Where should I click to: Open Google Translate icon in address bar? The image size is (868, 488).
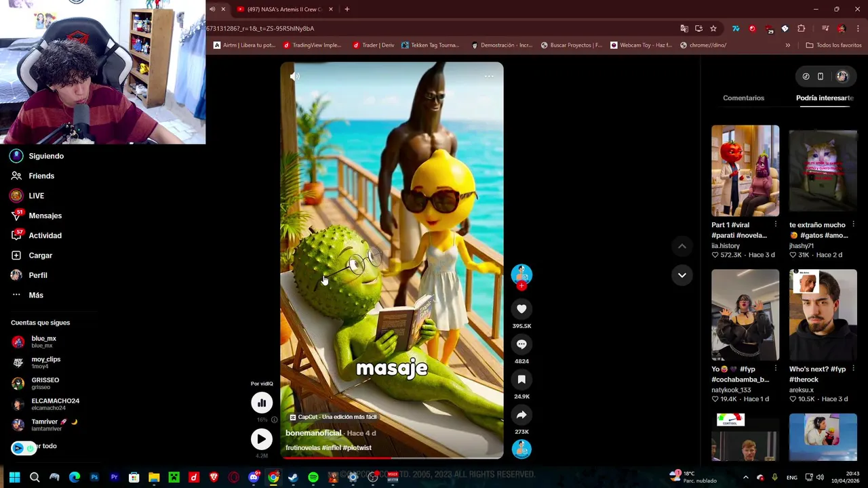tap(684, 28)
